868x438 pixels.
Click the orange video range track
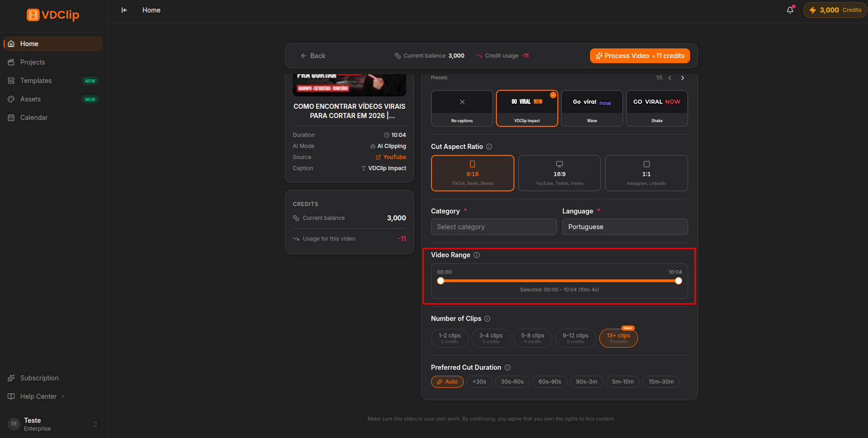[x=560, y=281]
